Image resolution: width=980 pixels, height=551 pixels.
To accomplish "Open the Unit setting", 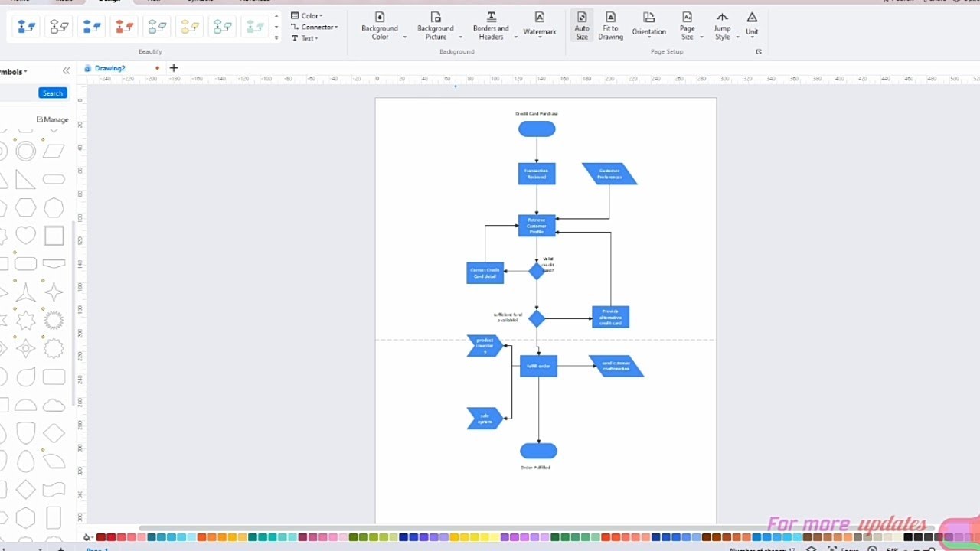I will click(x=752, y=24).
